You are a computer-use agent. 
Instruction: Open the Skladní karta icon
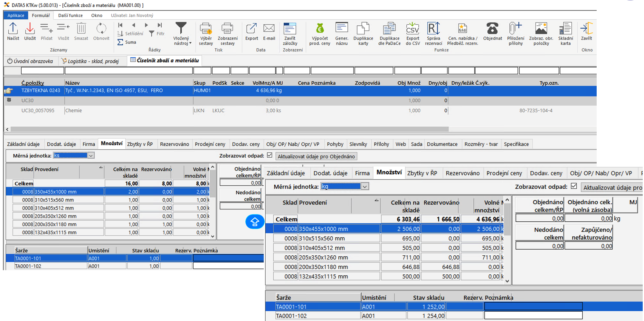[x=565, y=29]
